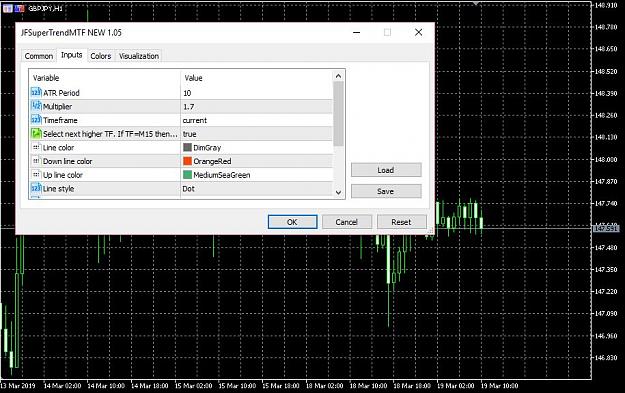Select the Inputs tab

click(72, 55)
